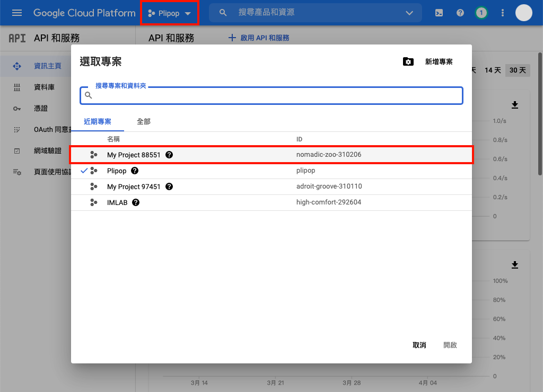Click the search magnifier icon in top bar
Image resolution: width=543 pixels, height=392 pixels.
point(223,13)
